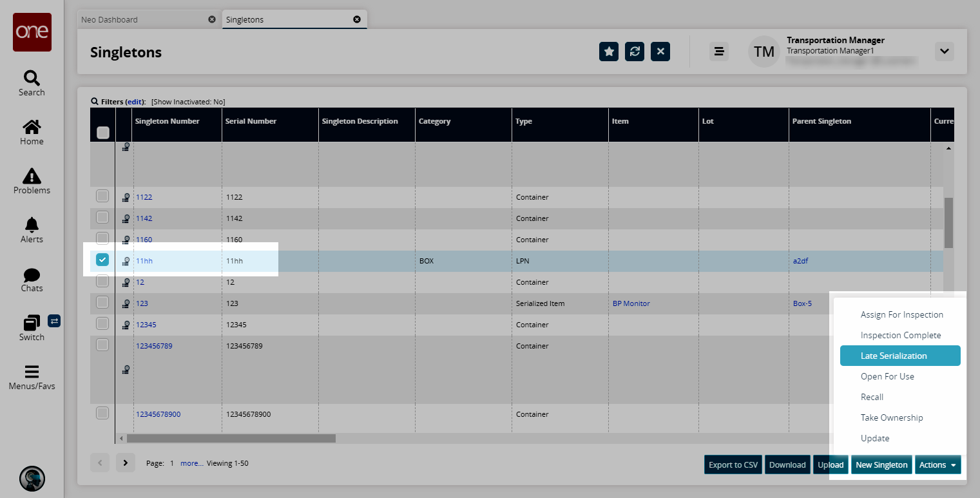Screen dimensions: 980x498
Task: Click the New Singleton button
Action: [x=881, y=464]
